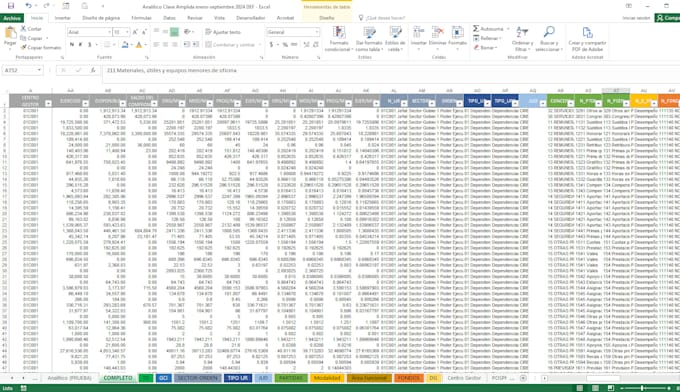This screenshot has height=392, width=680.
Task: Expand the Name Box dropdown
Action: 39,70
